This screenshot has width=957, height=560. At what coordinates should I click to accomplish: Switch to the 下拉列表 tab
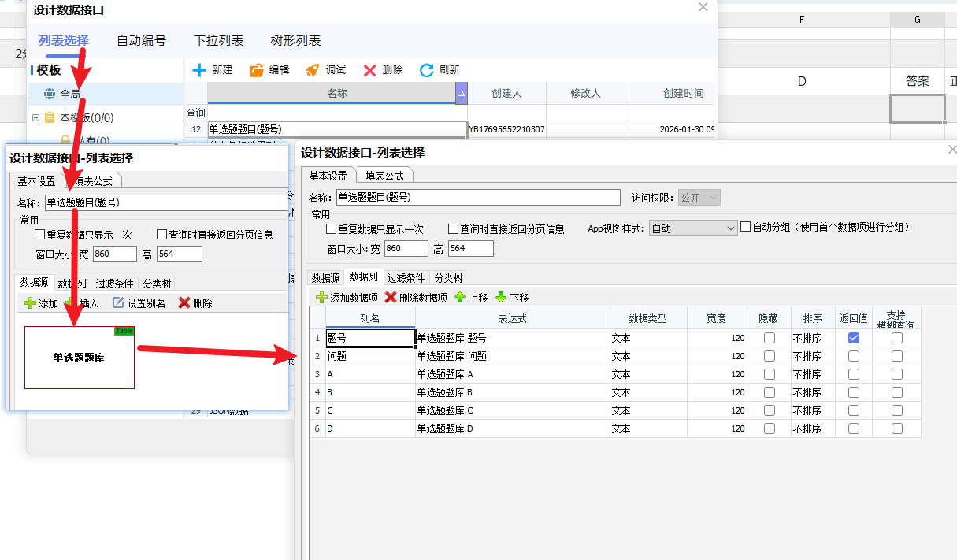click(218, 41)
